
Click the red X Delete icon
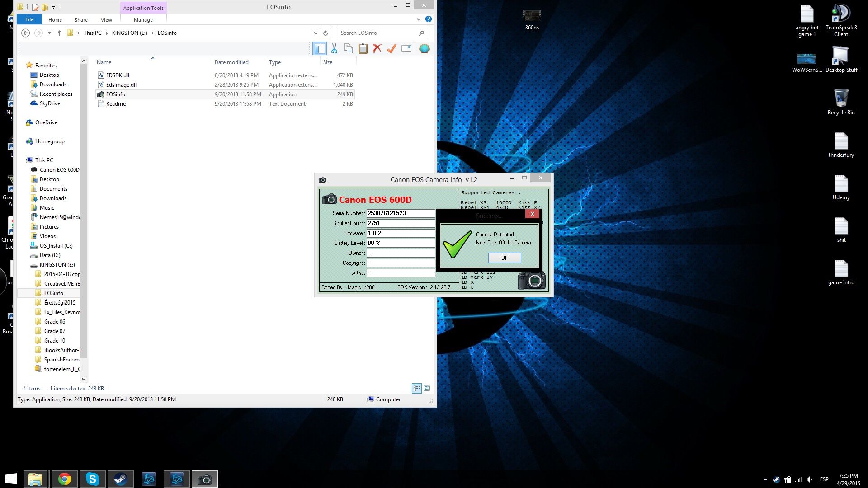click(x=377, y=48)
